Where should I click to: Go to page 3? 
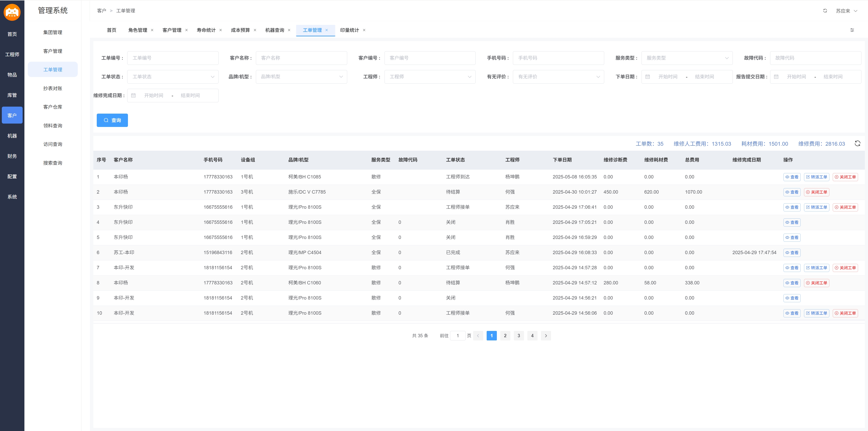pos(519,336)
